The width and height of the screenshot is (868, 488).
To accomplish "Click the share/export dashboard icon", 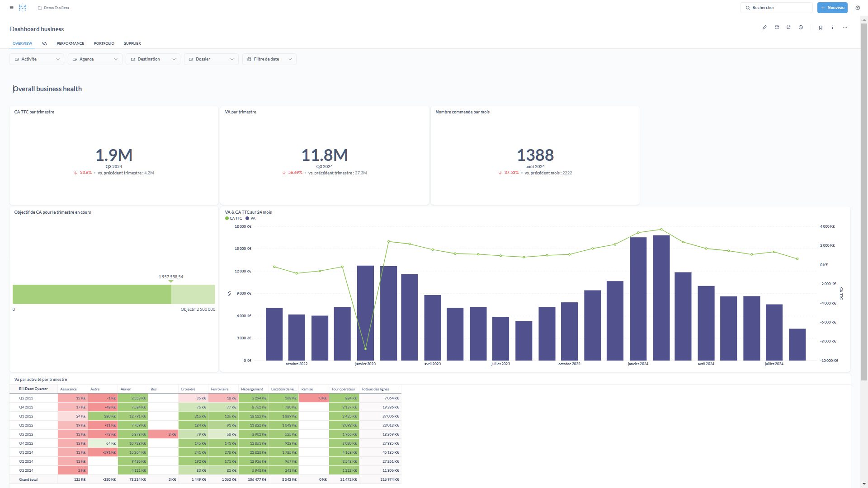I will click(788, 28).
